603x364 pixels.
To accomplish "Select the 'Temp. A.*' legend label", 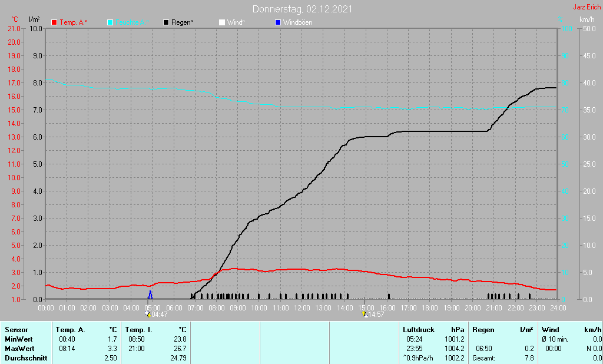I will pyautogui.click(x=74, y=23).
